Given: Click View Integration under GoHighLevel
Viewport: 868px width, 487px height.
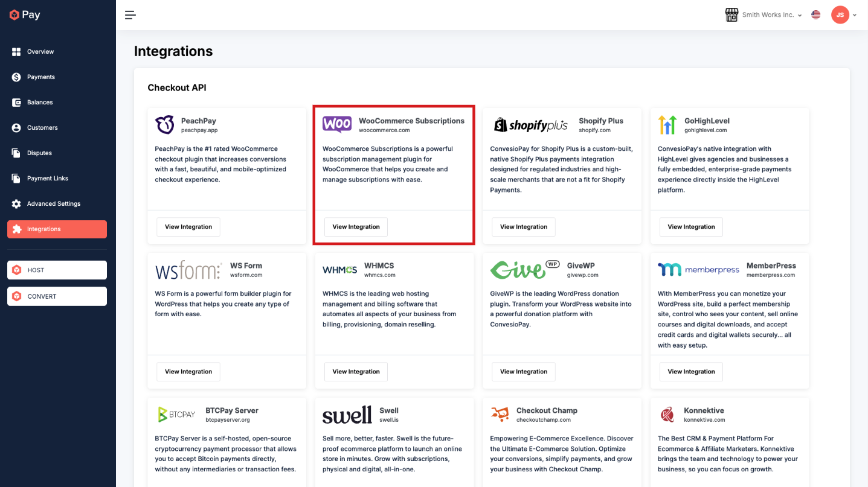Looking at the screenshot, I should [x=691, y=227].
